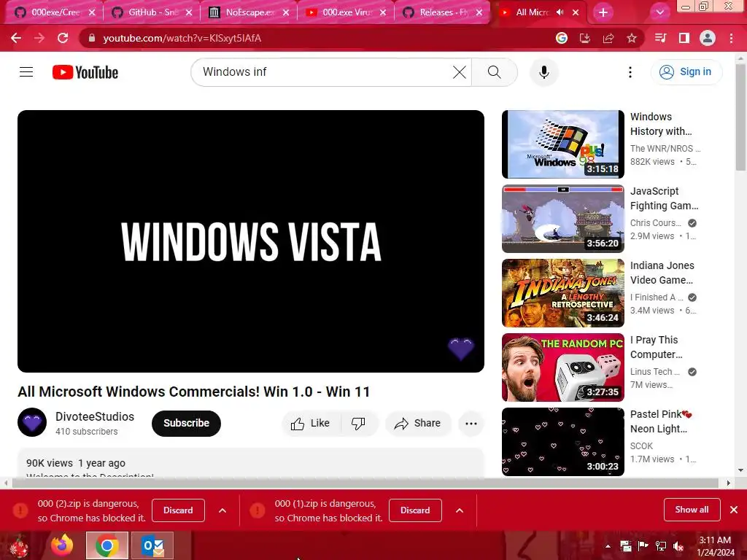The width and height of the screenshot is (747, 560).
Task: Open the DivoteeStudios channel avatar
Action: click(x=32, y=422)
